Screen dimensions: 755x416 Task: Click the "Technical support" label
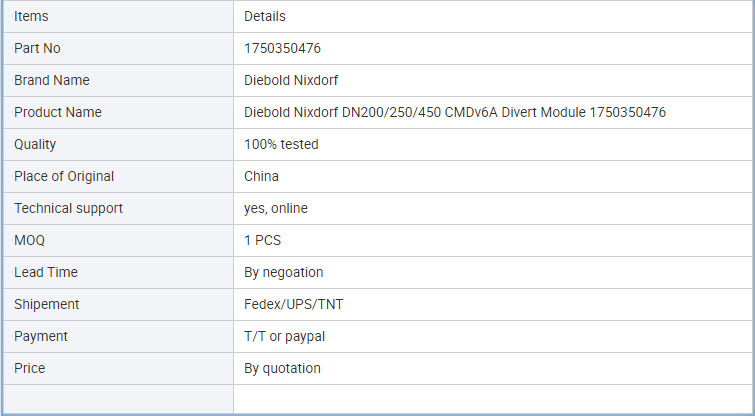pos(68,208)
